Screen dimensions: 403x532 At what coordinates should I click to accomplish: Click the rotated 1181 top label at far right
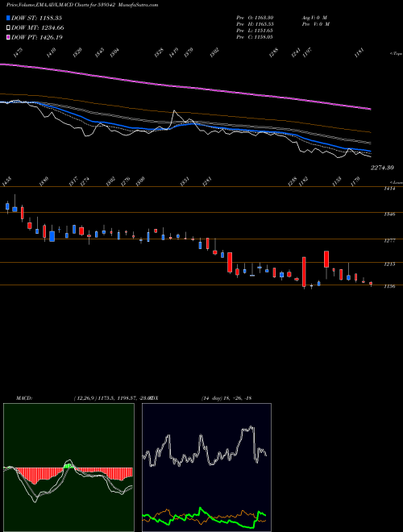[x=359, y=53]
